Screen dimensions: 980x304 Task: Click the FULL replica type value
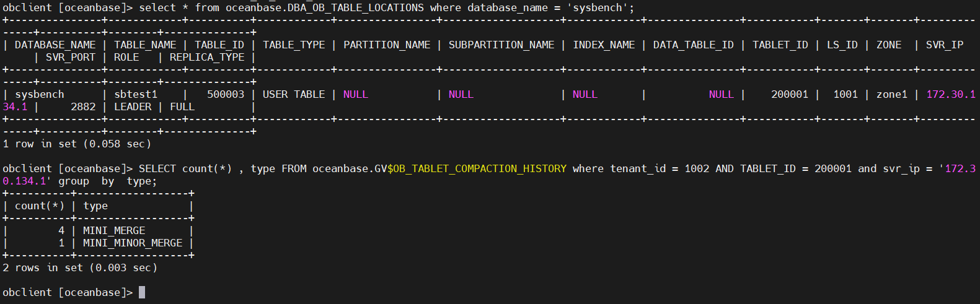(x=182, y=106)
